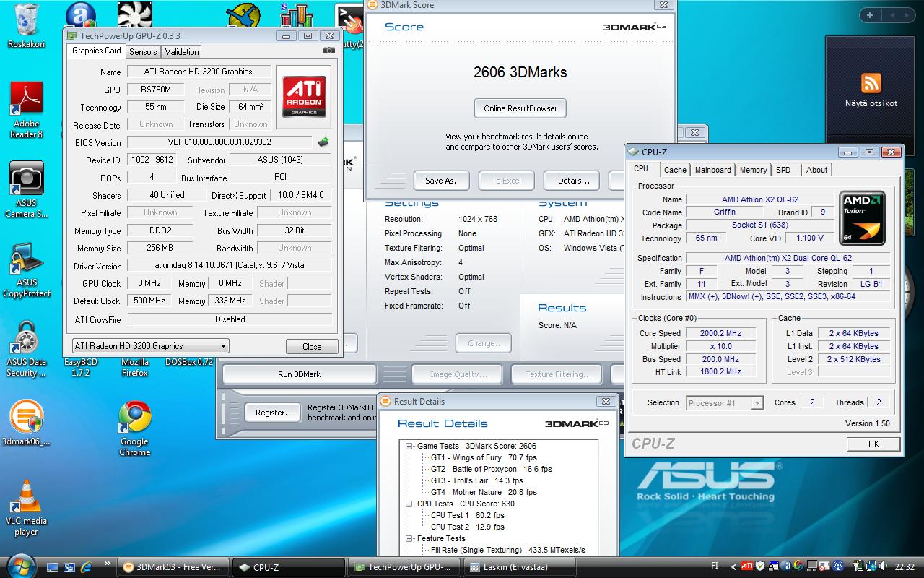Screen dimensions: 924x578
Task: Select GT3 - Troll's Lair result row
Action: coord(476,480)
